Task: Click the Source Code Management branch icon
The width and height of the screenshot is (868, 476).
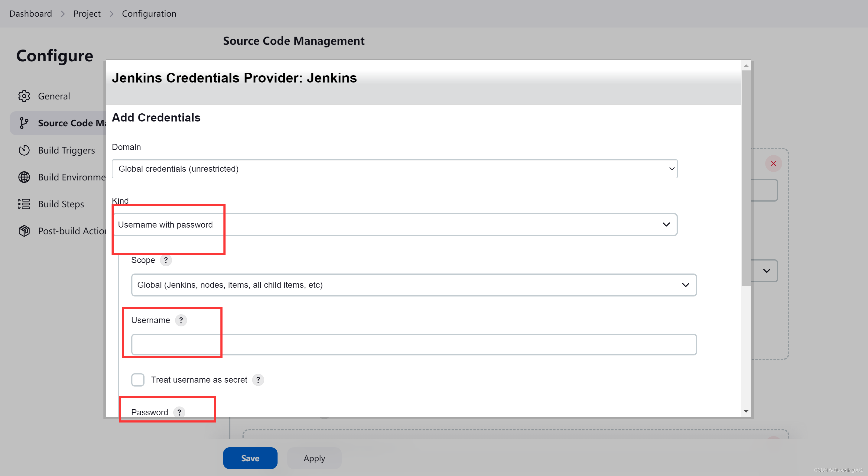Action: click(x=24, y=123)
